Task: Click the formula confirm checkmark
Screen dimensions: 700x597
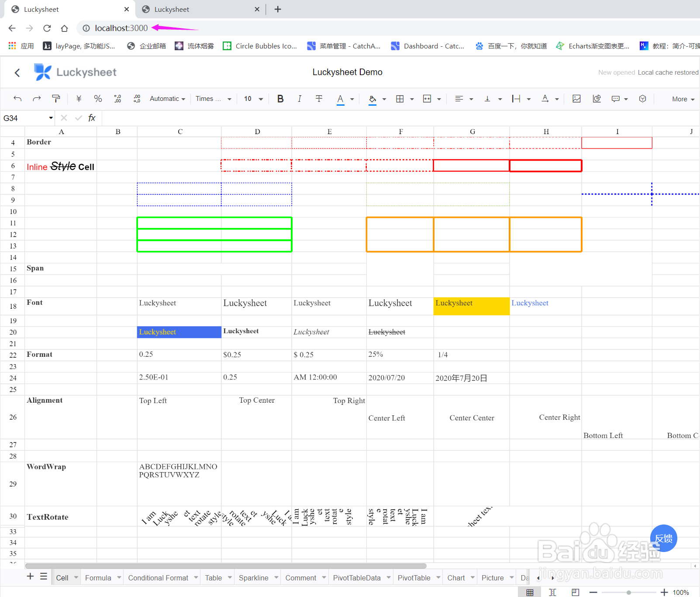Action: [x=79, y=118]
